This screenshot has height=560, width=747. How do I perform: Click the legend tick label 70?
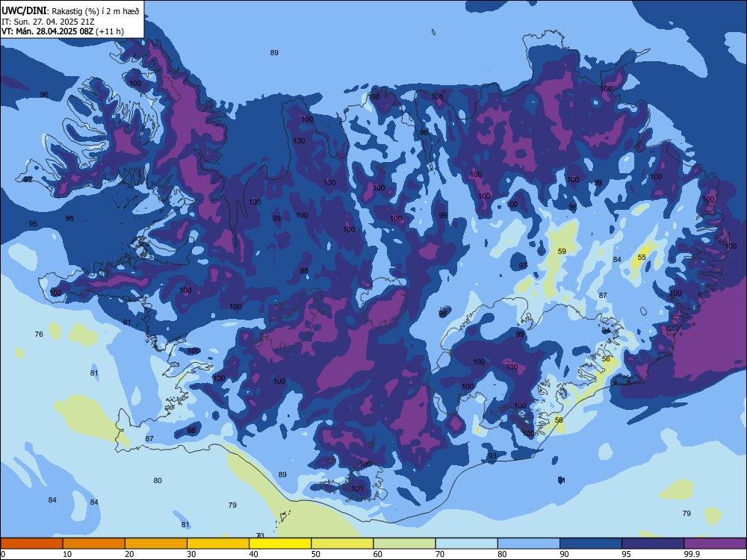click(x=440, y=554)
